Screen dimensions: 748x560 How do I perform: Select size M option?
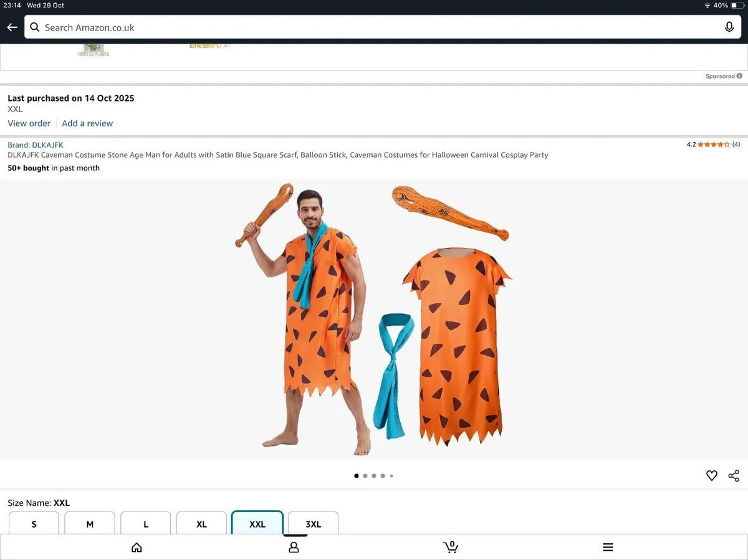(x=90, y=524)
